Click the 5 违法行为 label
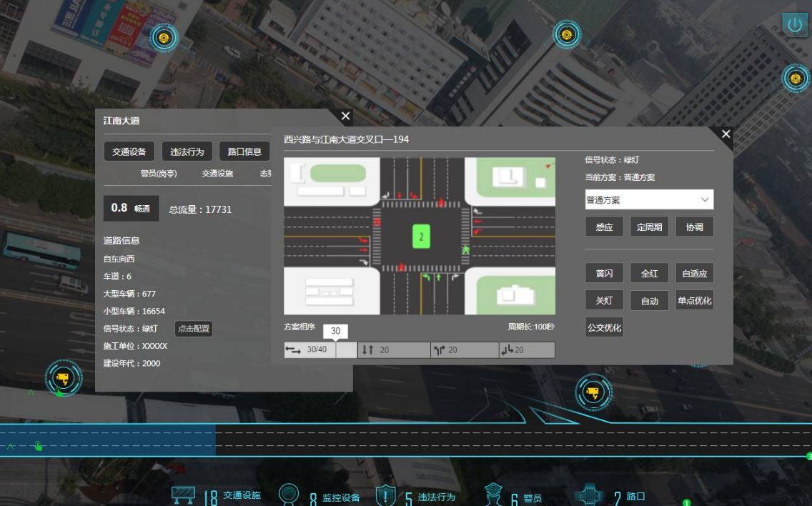Screen dimensions: 812x506 (430, 497)
